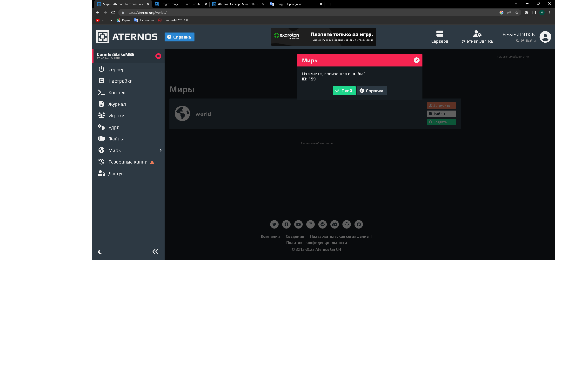Viewport: 588px width, 381px height.
Task: Click Сведения footer link
Action: pyautogui.click(x=295, y=236)
